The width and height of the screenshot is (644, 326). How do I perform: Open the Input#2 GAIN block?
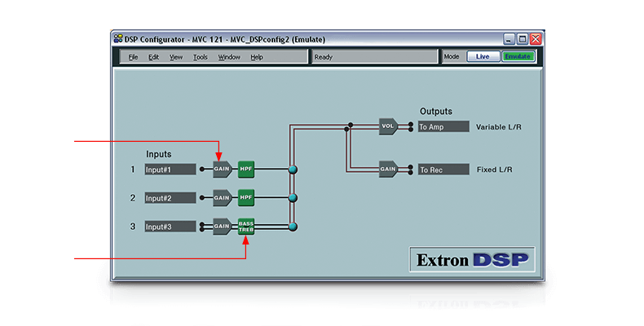pos(223,198)
